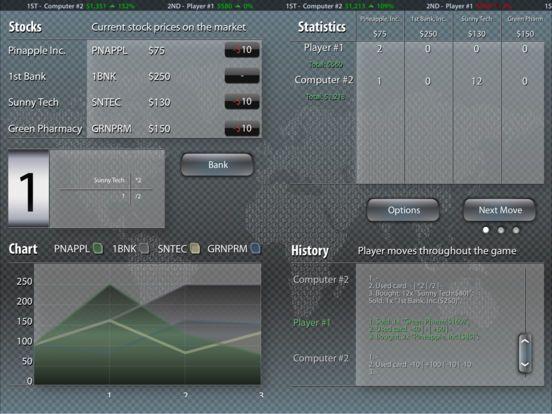This screenshot has width=552, height=414.
Task: Select the first page indicator dot
Action: [486, 230]
